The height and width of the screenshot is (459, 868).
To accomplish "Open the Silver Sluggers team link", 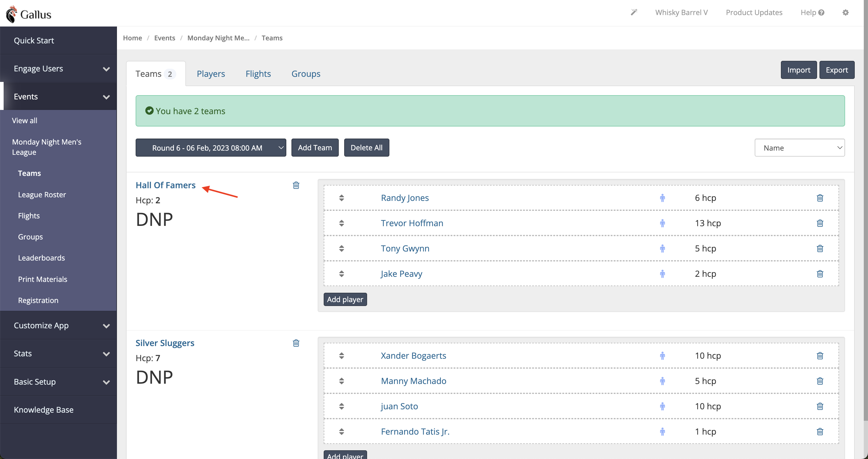I will (165, 343).
